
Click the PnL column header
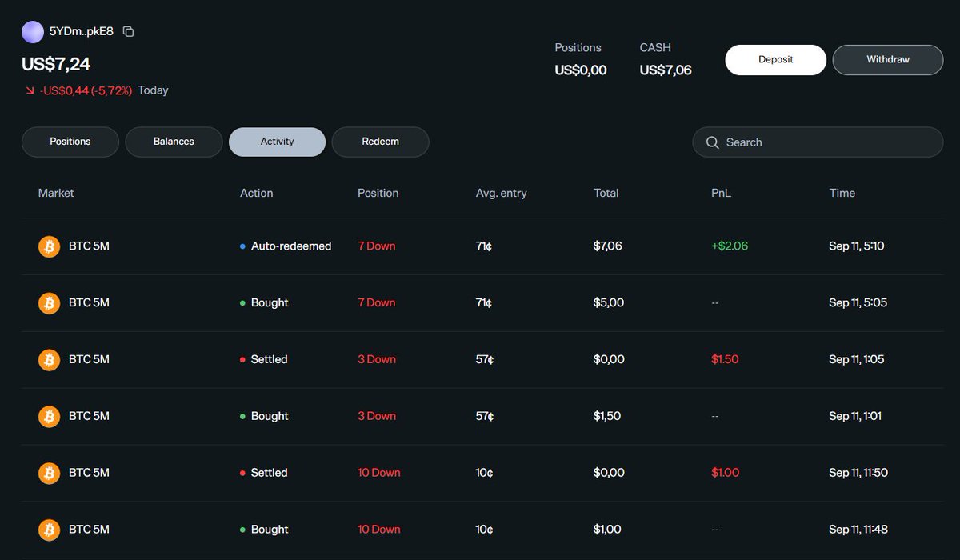pyautogui.click(x=721, y=193)
